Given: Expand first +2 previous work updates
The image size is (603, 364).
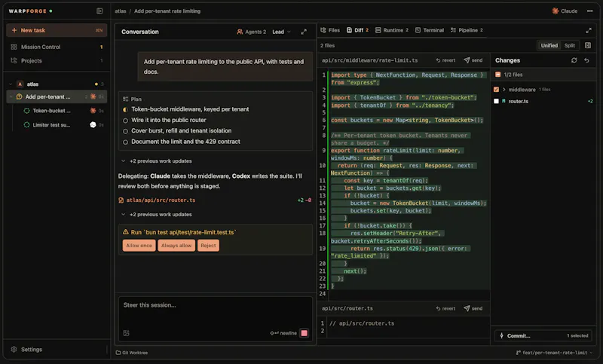Looking at the screenshot, I should [157, 161].
